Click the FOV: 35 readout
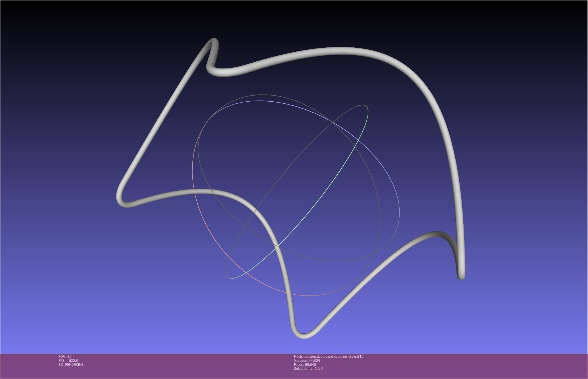 (x=65, y=356)
